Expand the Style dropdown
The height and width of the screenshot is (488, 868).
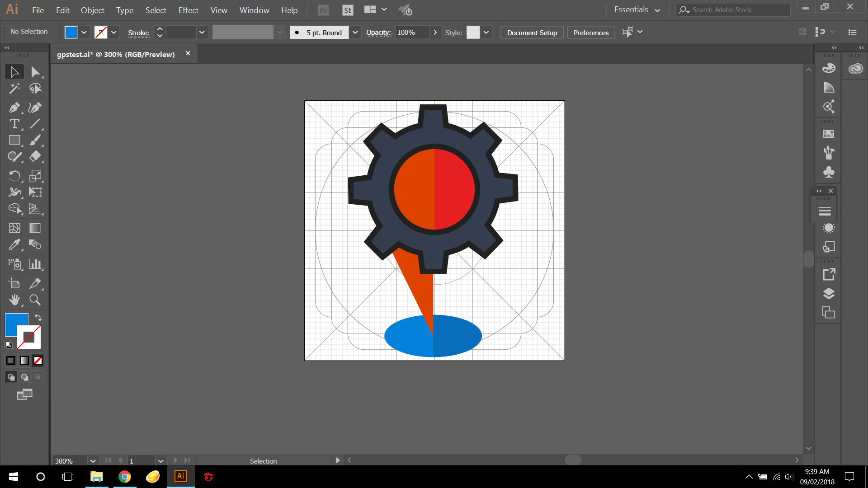click(486, 32)
